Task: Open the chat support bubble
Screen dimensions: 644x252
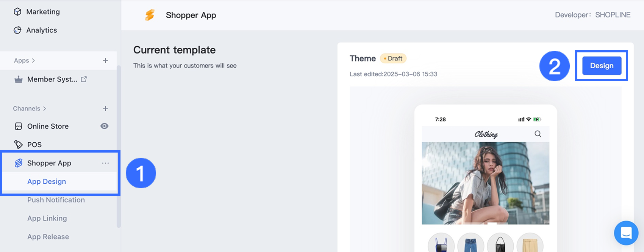Action: pyautogui.click(x=626, y=233)
